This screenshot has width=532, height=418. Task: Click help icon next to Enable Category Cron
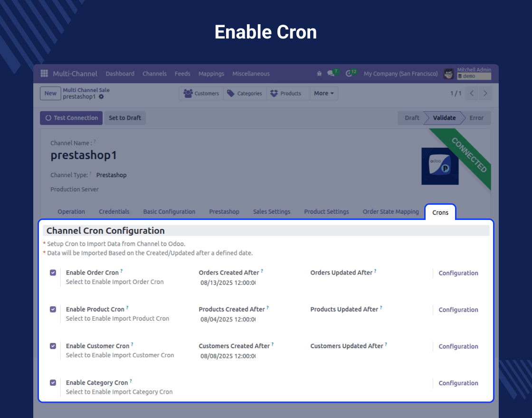point(131,380)
